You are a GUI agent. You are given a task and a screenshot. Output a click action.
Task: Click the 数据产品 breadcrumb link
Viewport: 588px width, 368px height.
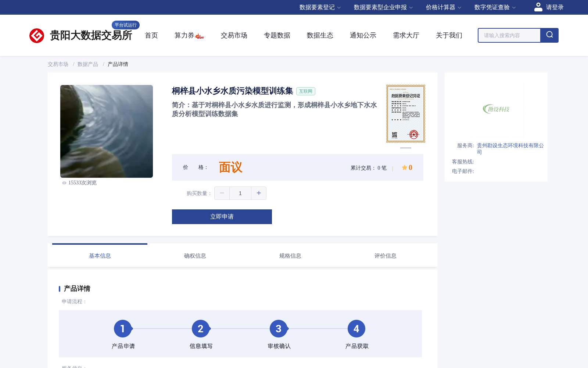(x=88, y=64)
